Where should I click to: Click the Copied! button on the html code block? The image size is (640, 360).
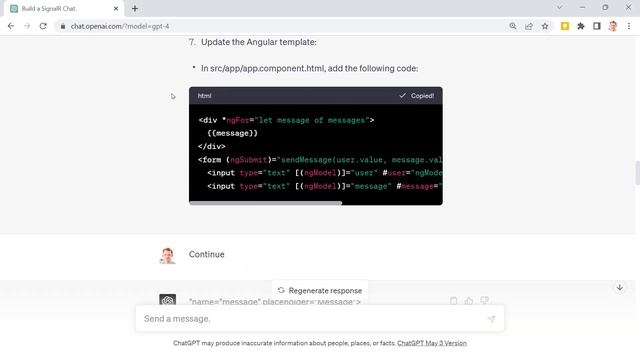tap(417, 96)
